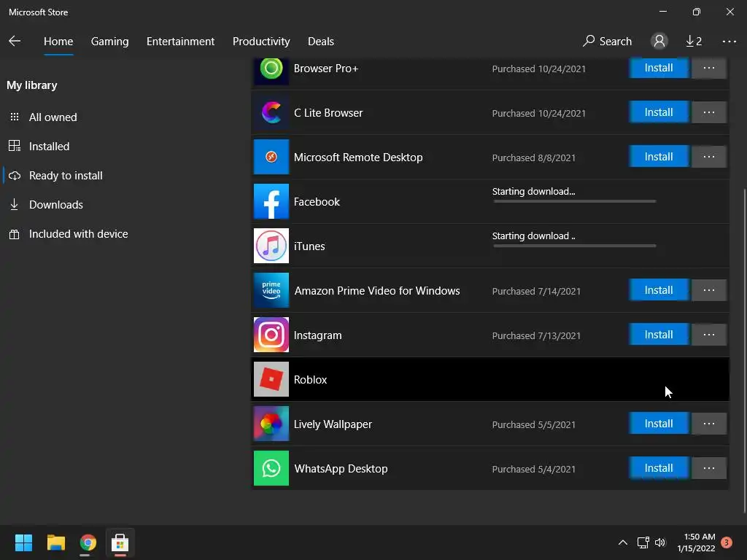Open the header ellipsis menu

pos(729,42)
